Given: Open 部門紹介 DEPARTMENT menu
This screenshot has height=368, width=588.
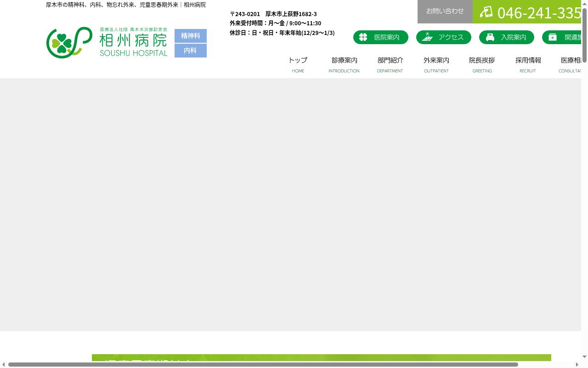Looking at the screenshot, I should point(390,64).
